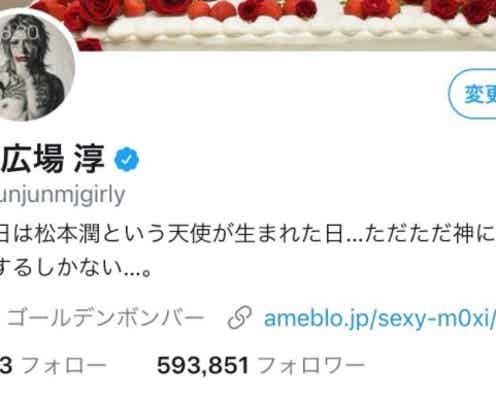Open the フォロー following list

tap(64, 365)
